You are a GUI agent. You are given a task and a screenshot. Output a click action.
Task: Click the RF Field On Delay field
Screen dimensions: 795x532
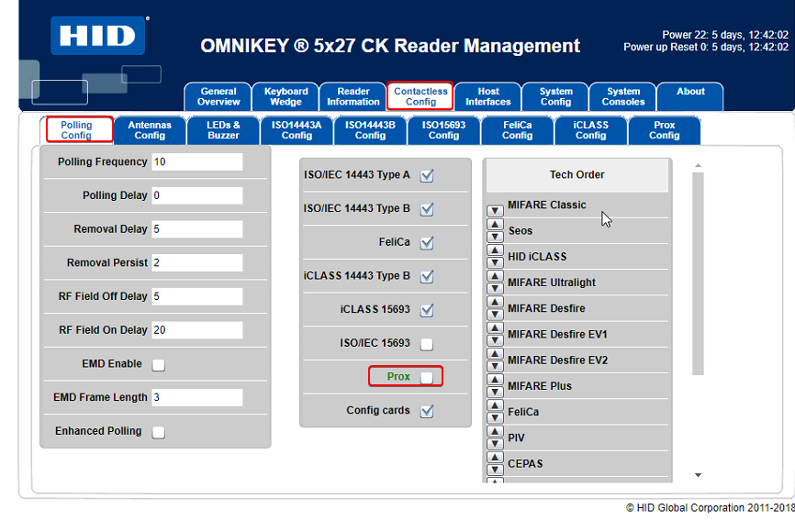coord(197,330)
